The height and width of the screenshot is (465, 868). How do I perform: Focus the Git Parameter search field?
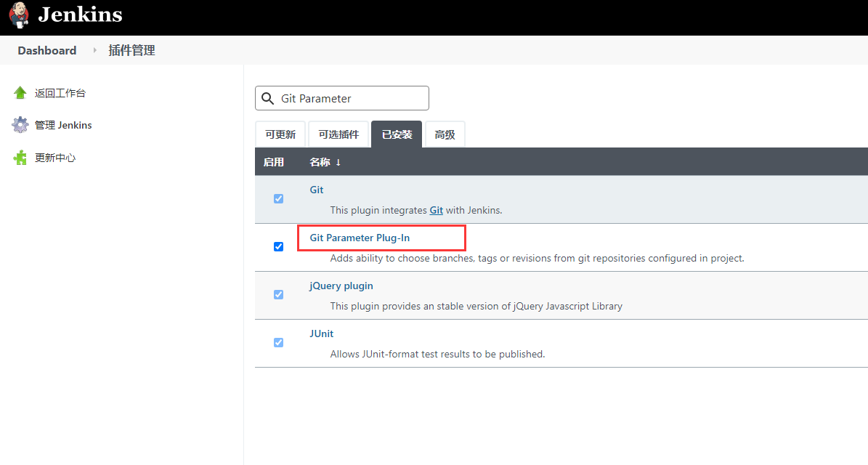[342, 99]
